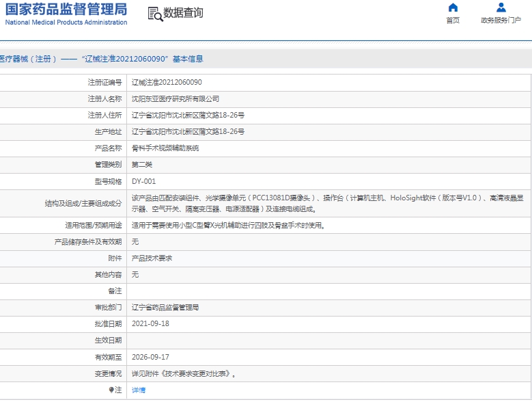The width and height of the screenshot is (532, 402).
Task: Click the 适用范围/预期用途 label
Action: tap(94, 225)
